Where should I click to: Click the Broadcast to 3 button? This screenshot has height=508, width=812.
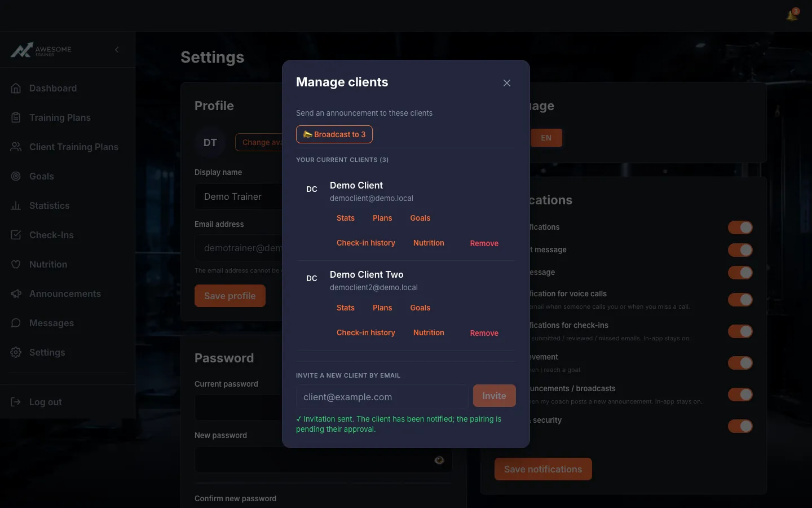(334, 134)
